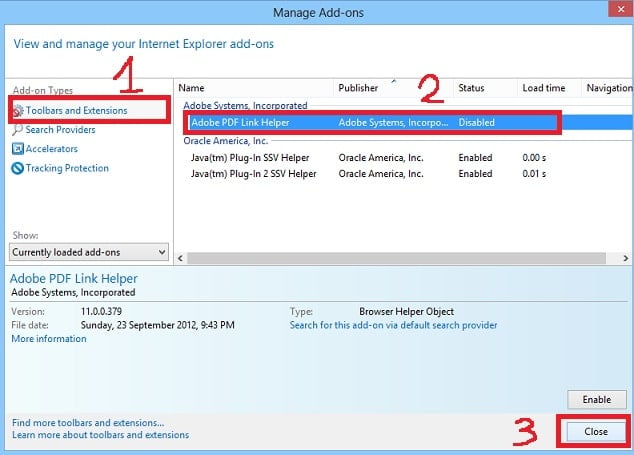634x455 pixels.
Task: Click Enabled status of Java(tm) Plug-In 2 SSV Helper
Action: 476,174
